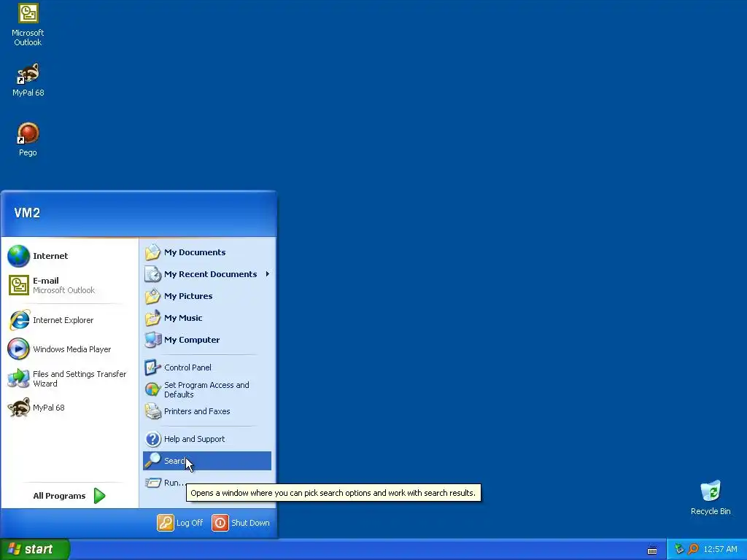
Task: Click the highlighted Search item
Action: point(206,461)
